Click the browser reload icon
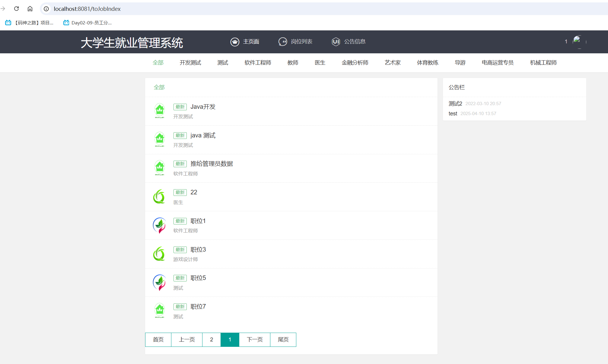The image size is (608, 364). [x=17, y=9]
